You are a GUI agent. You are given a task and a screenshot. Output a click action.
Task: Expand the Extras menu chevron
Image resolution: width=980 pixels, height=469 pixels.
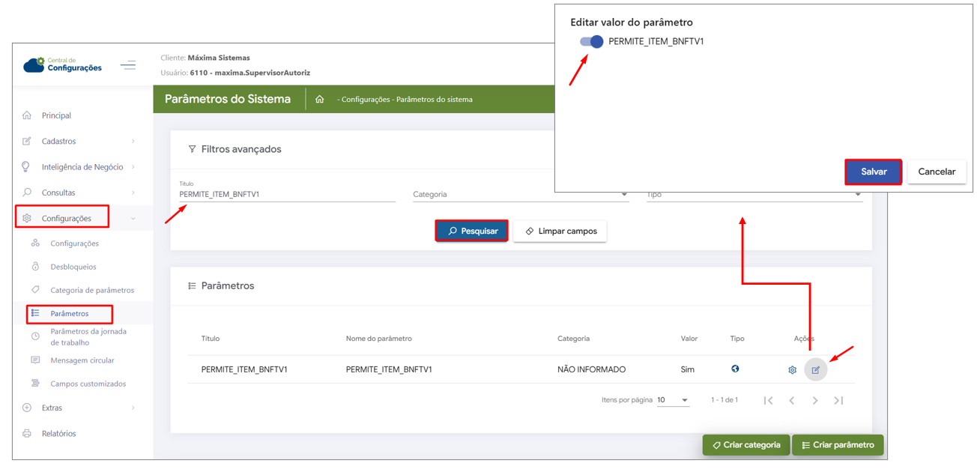coord(133,408)
